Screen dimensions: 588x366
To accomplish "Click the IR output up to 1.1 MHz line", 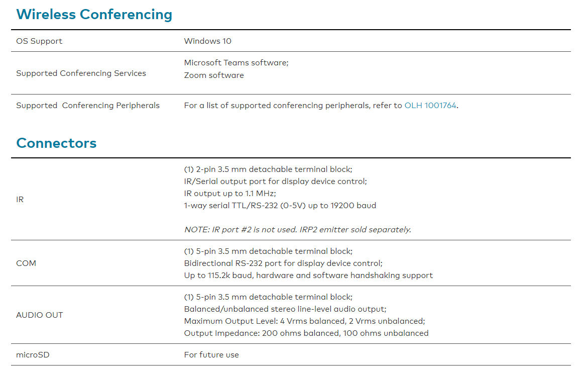I will [230, 194].
